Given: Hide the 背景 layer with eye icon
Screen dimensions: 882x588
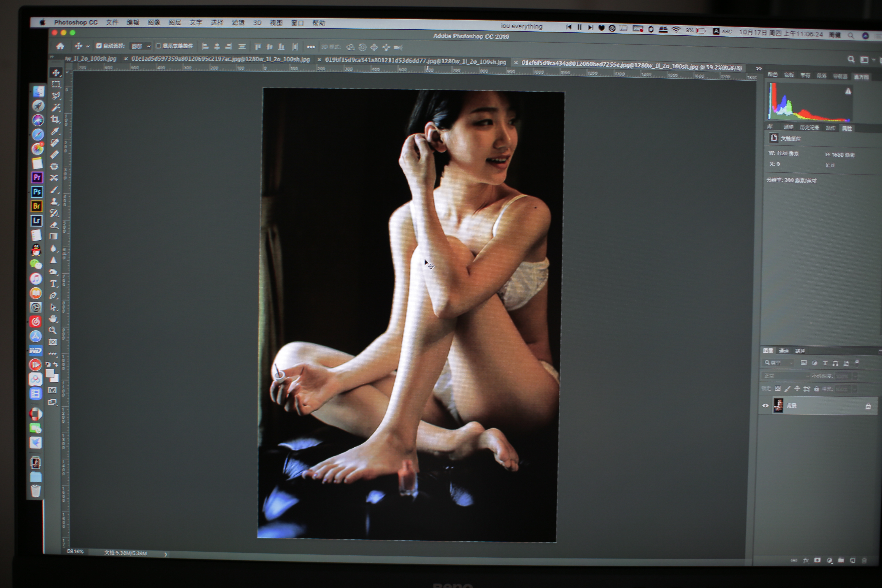Looking at the screenshot, I should point(765,405).
